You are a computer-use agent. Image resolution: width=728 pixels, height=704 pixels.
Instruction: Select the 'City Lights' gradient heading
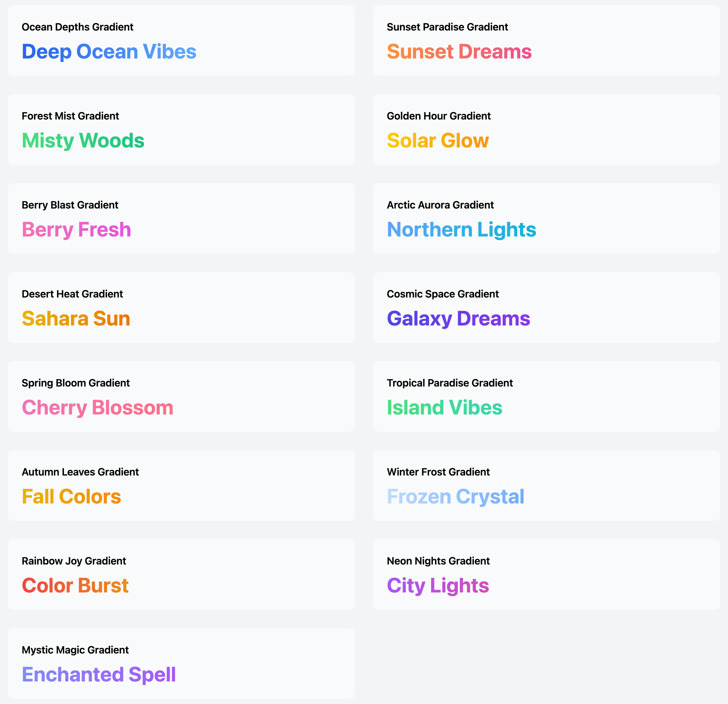point(438,586)
